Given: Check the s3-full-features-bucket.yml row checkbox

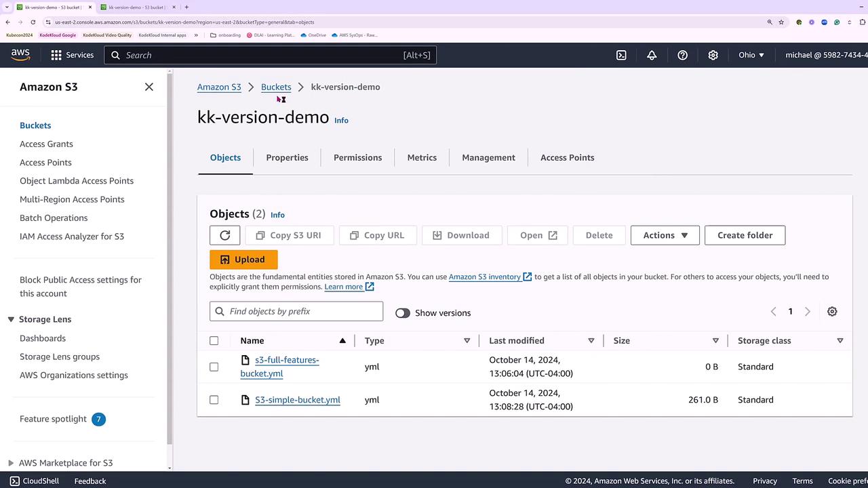Looking at the screenshot, I should tap(214, 367).
